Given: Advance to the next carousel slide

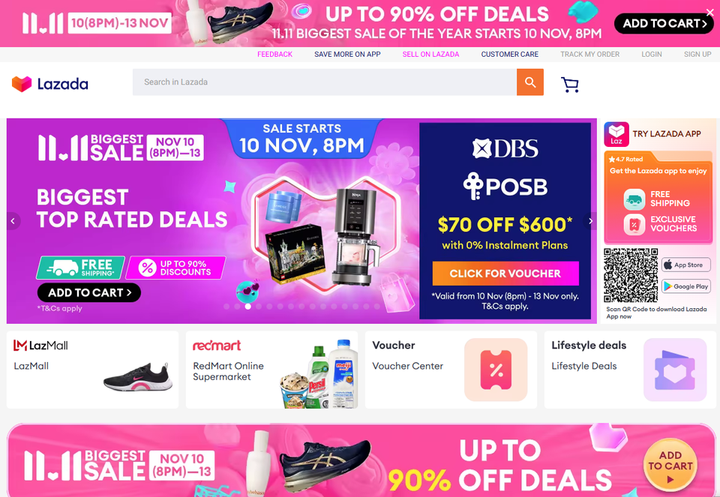Looking at the screenshot, I should pos(591,221).
